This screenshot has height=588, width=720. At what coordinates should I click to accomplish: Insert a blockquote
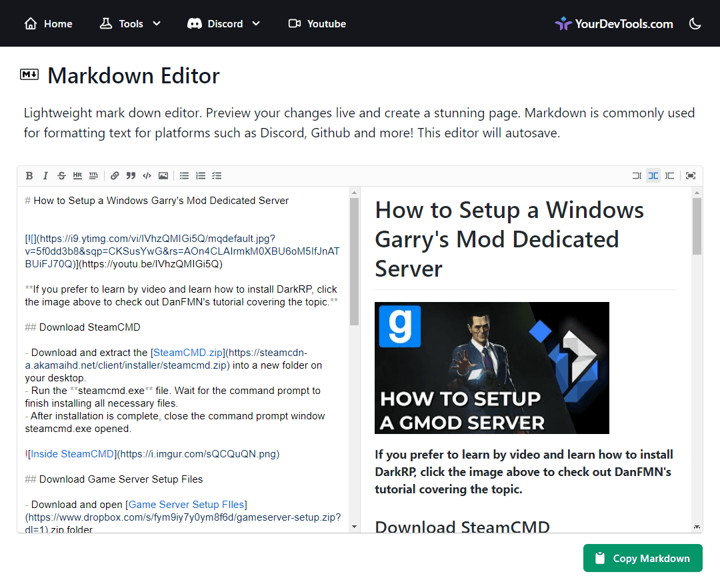pos(131,175)
